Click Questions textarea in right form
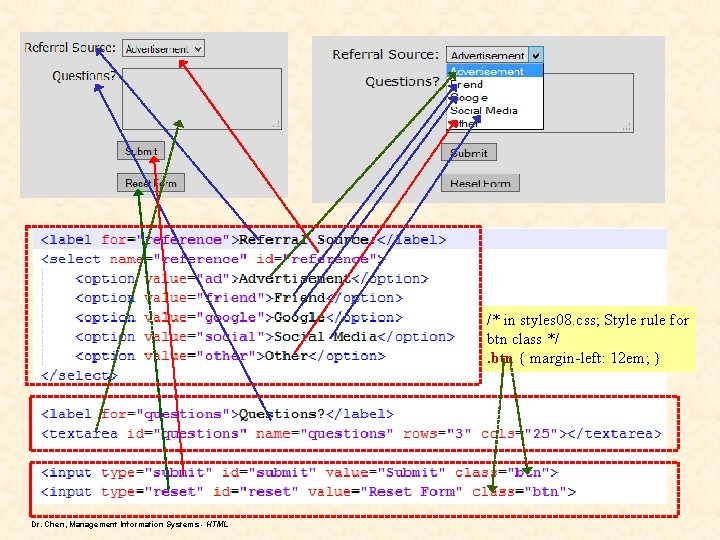Viewport: 720px width, 540px height. click(588, 103)
